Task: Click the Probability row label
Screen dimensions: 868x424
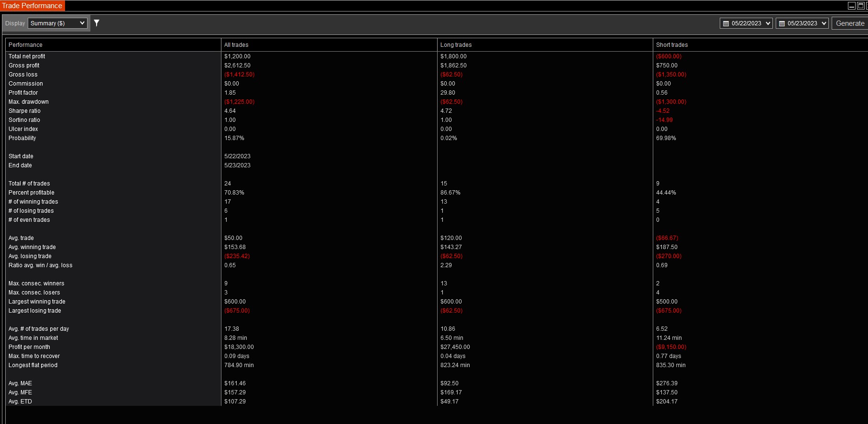Action: (x=22, y=138)
